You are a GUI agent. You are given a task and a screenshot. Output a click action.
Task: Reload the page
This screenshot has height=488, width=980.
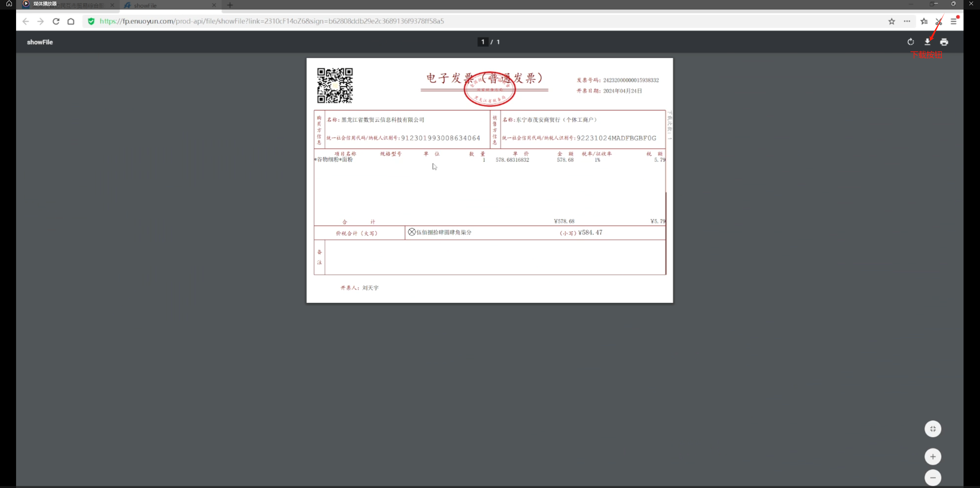(56, 21)
